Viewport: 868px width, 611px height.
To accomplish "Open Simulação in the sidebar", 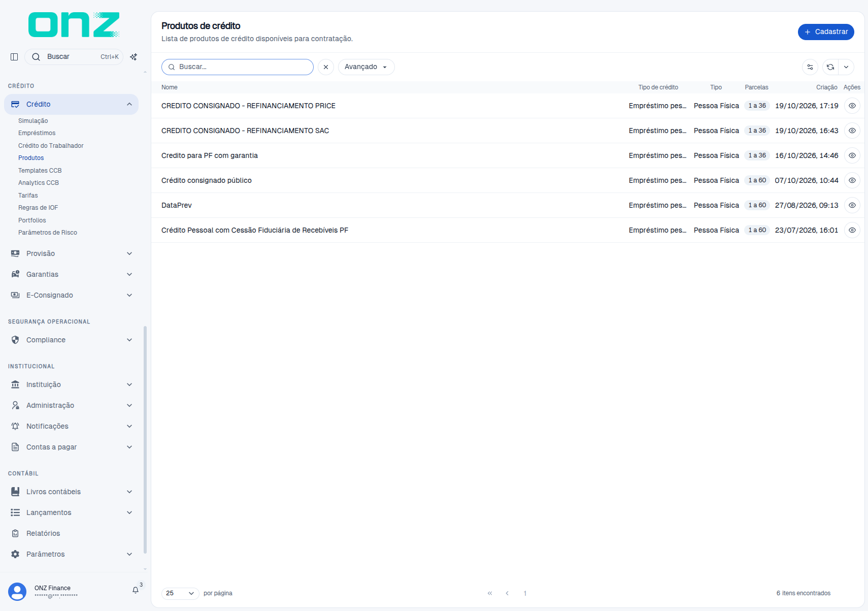I will pos(33,121).
